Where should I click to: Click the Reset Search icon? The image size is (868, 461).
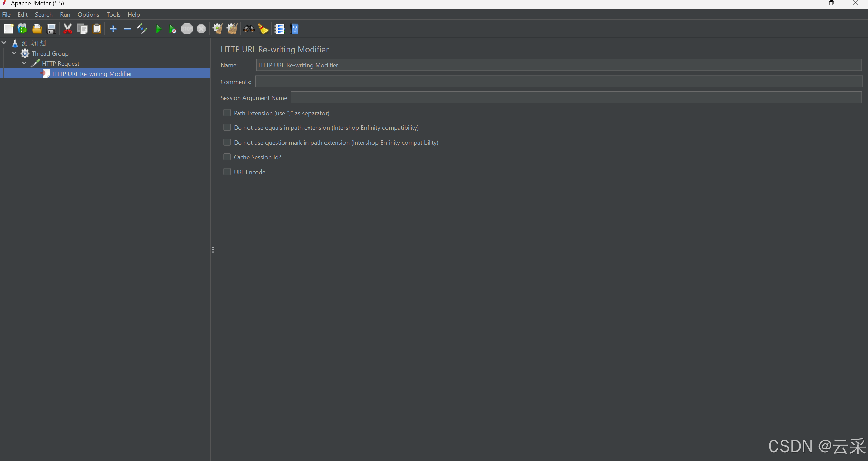[263, 29]
